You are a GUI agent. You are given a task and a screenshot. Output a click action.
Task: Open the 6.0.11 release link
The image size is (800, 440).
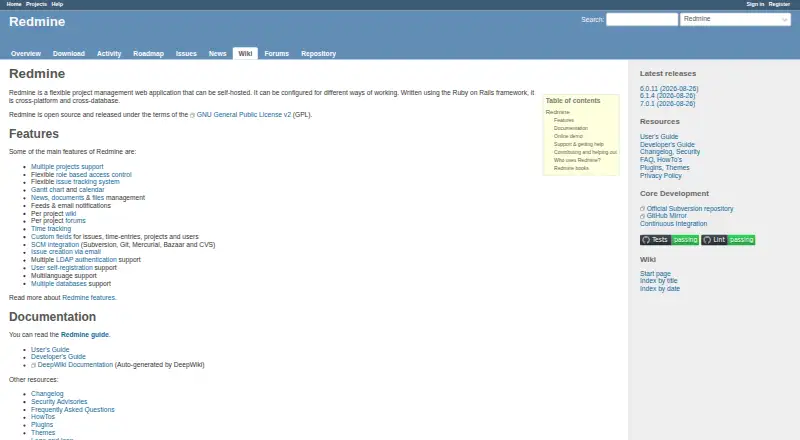coord(669,89)
